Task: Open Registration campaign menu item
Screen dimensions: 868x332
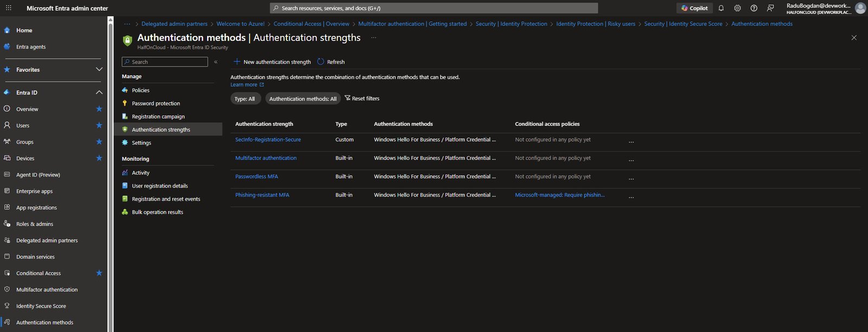Action: pos(158,117)
